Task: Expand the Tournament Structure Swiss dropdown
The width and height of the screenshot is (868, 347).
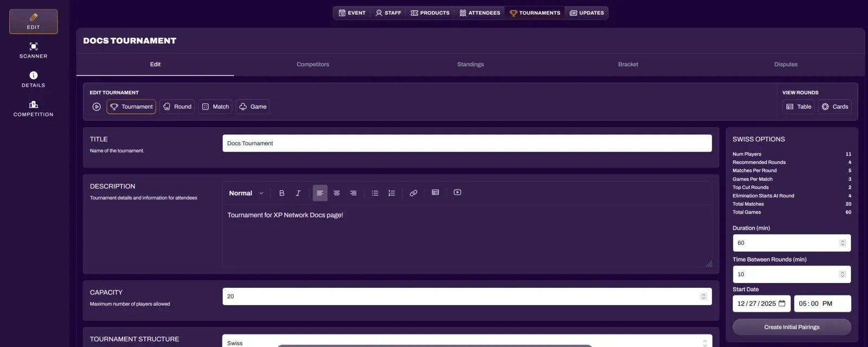Action: click(x=467, y=342)
